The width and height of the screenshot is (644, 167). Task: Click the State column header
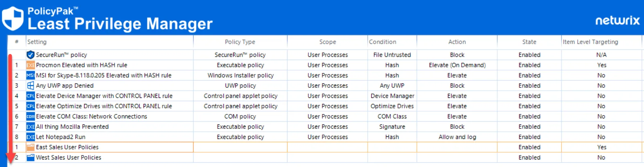(x=529, y=42)
